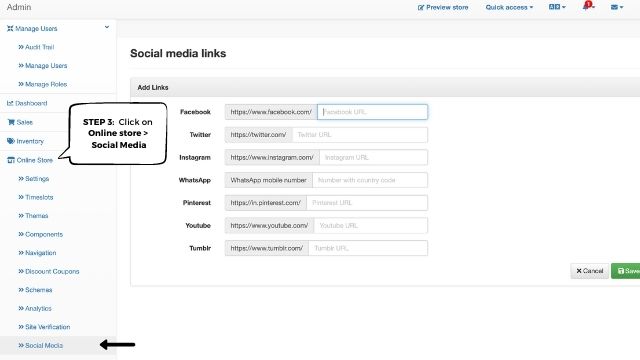Screen dimensions: 640x360
Task: Open Navigation in sidebar
Action: coord(37,253)
